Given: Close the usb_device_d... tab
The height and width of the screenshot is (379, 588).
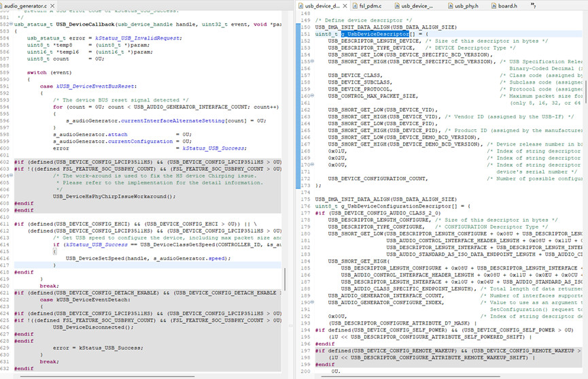Looking at the screenshot, I should (345, 6).
